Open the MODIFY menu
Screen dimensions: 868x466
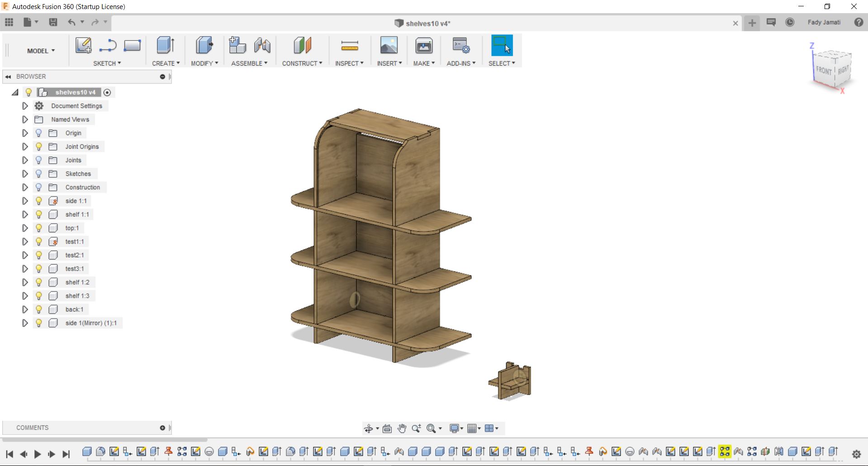pos(204,63)
